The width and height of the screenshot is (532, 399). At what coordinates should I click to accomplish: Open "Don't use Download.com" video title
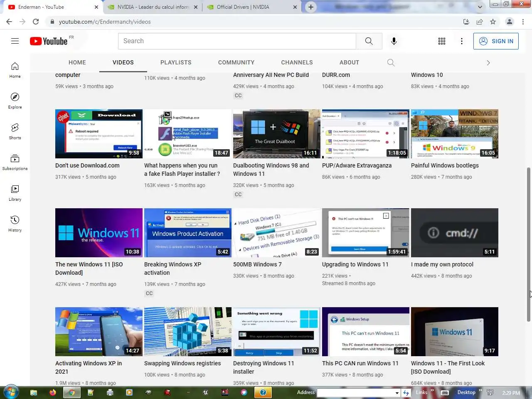pyautogui.click(x=87, y=165)
